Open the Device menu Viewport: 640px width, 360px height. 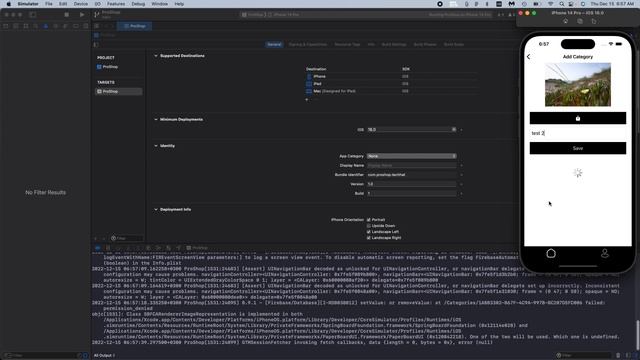80,4
